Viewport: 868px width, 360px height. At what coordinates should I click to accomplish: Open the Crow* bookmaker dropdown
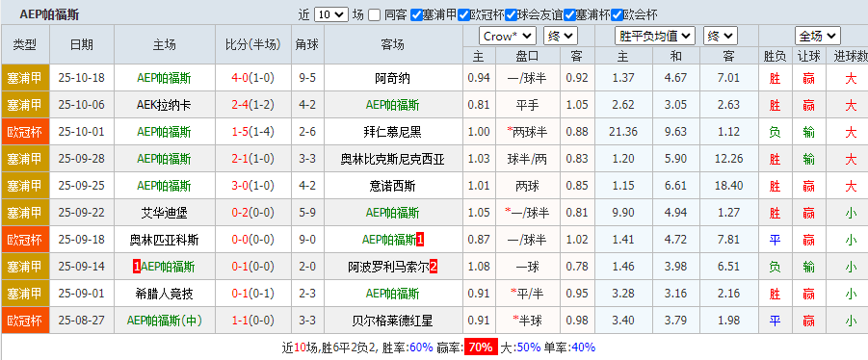tap(508, 37)
